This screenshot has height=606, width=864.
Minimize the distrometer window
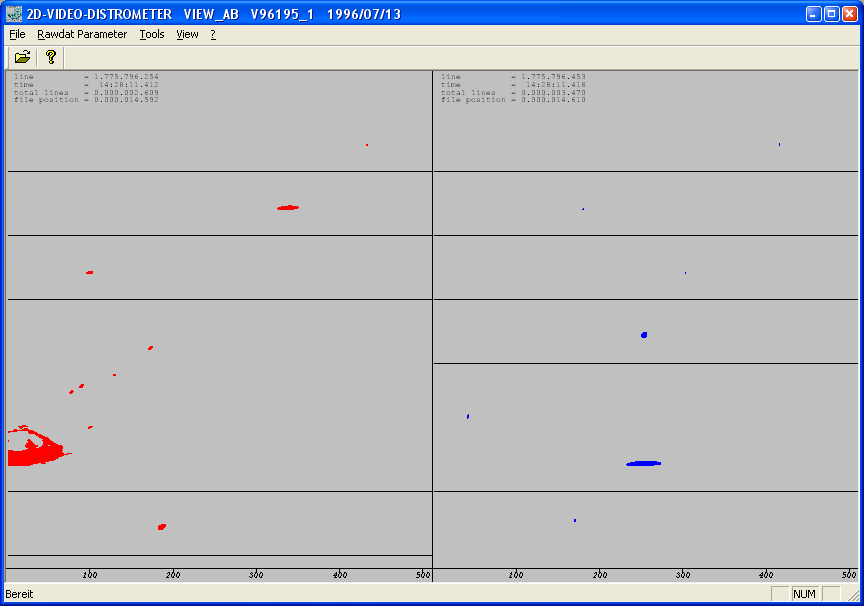point(814,14)
